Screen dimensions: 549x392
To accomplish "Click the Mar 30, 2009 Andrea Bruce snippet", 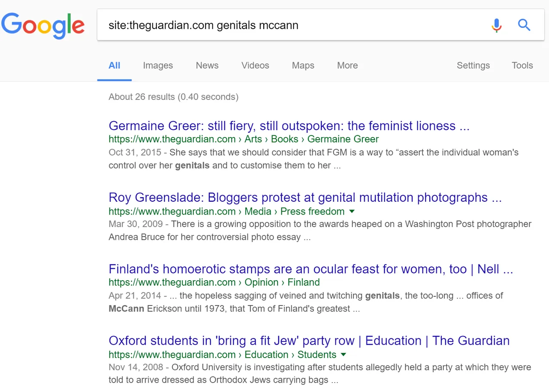I will pos(320,230).
